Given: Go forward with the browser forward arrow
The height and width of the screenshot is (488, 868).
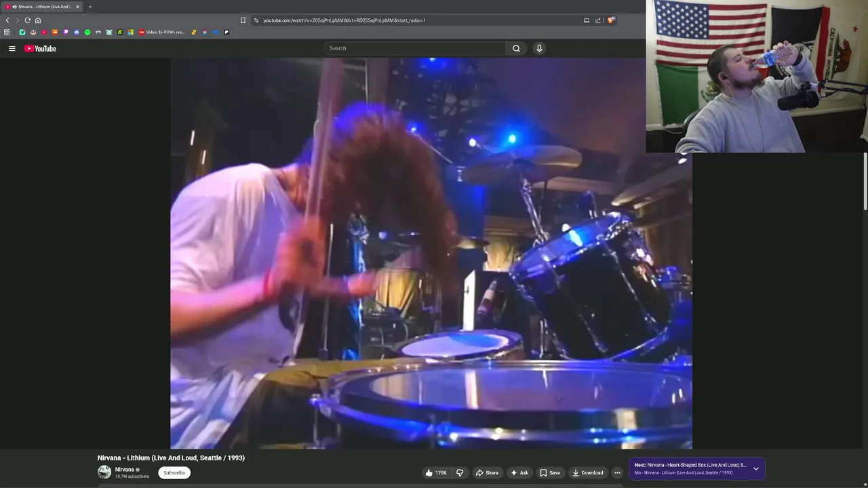Looking at the screenshot, I should pyautogui.click(x=17, y=20).
